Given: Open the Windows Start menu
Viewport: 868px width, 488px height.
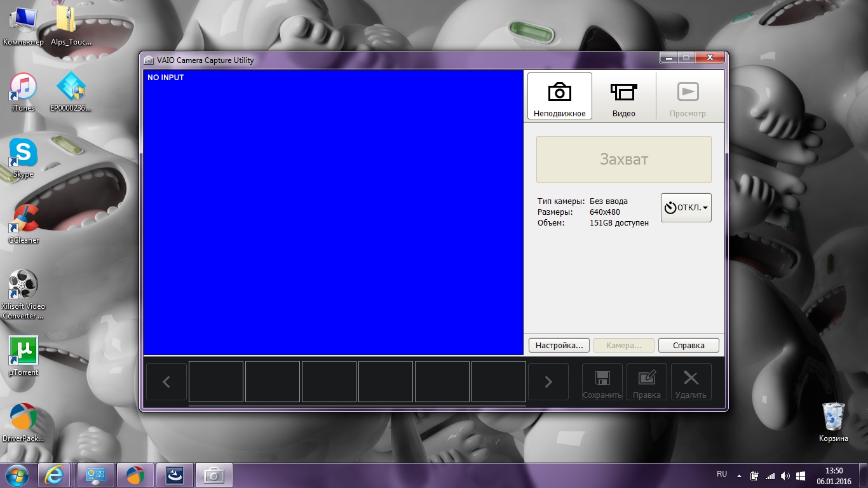Looking at the screenshot, I should 16,475.
